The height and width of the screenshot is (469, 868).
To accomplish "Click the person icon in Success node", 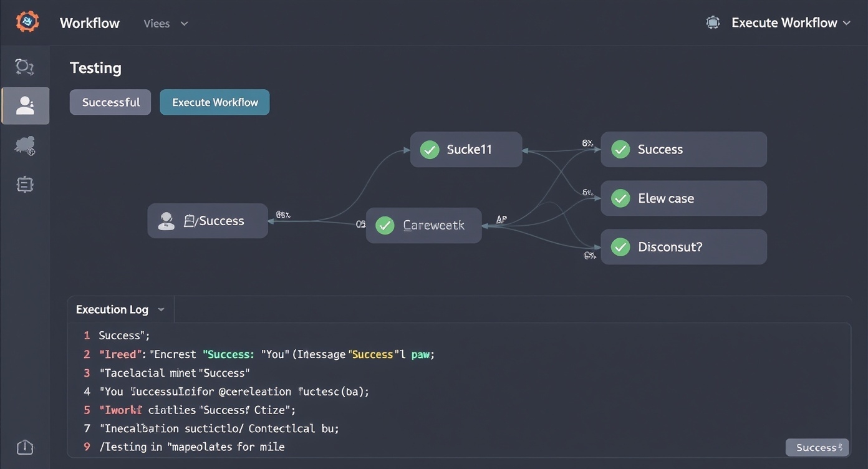I will tap(166, 221).
